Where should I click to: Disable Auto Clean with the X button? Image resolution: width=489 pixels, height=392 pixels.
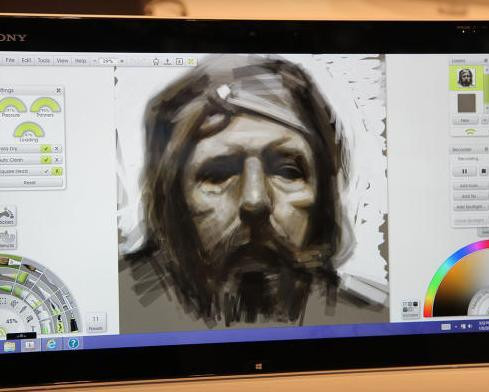tap(57, 160)
